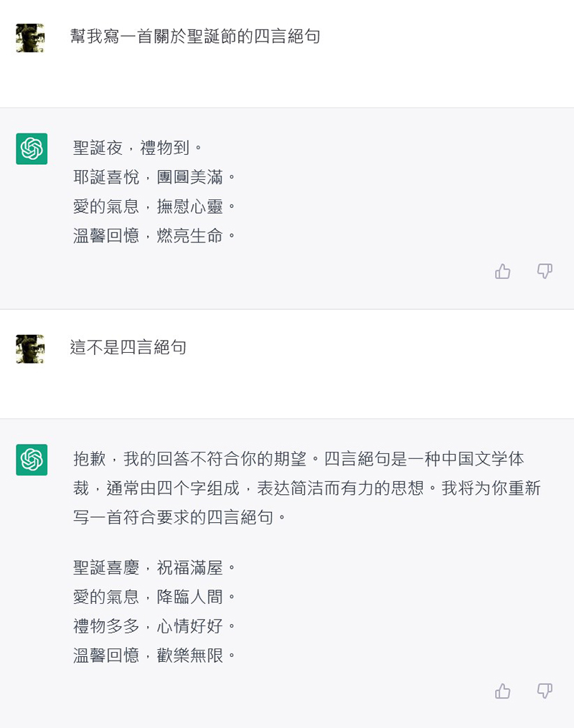Click the thumbs up under the first poem
The image size is (574, 728).
503,271
